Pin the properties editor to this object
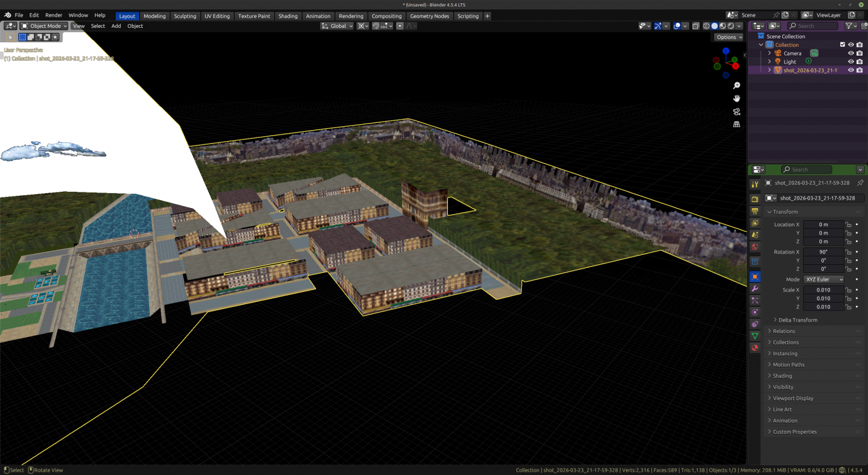Screen dimensions: 868x475 (x=860, y=182)
